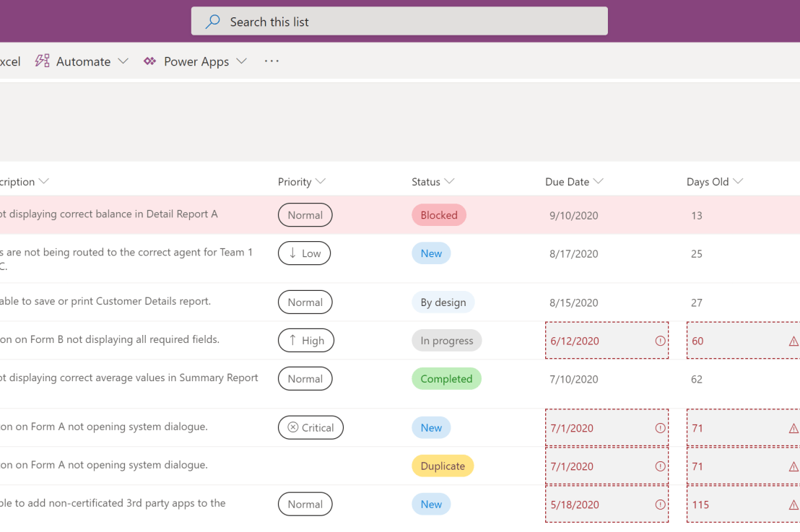
Task: Open the Status column header dropdown
Action: [x=451, y=182]
